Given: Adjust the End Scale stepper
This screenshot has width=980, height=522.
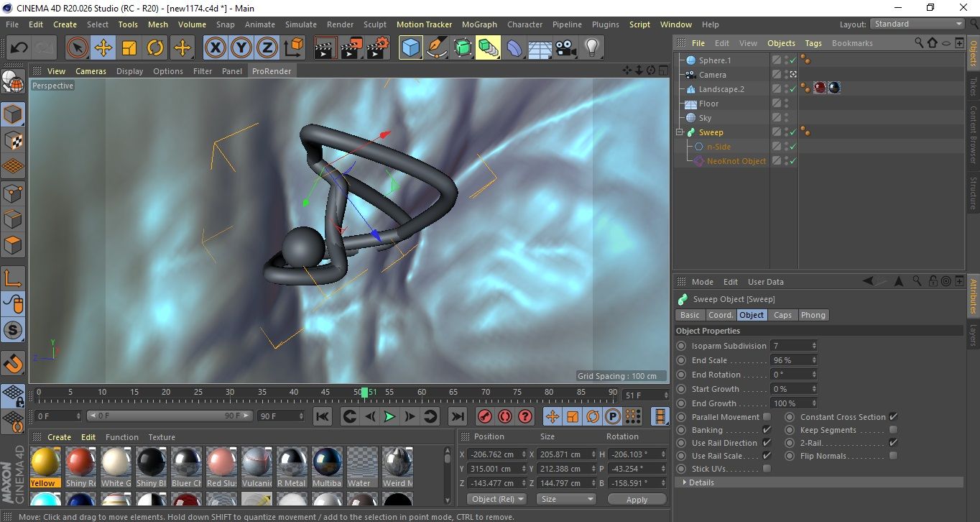Looking at the screenshot, I should 814,360.
